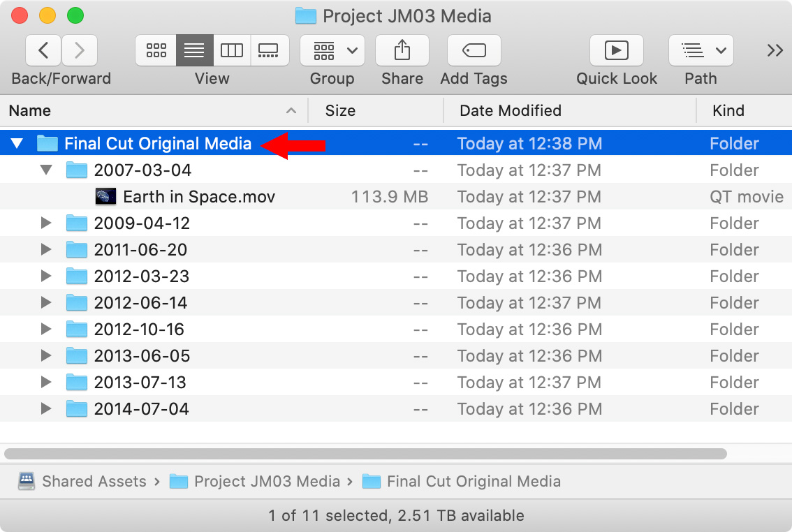This screenshot has width=792, height=532.
Task: Select the 2012-03-23 folder icon
Action: point(77,276)
